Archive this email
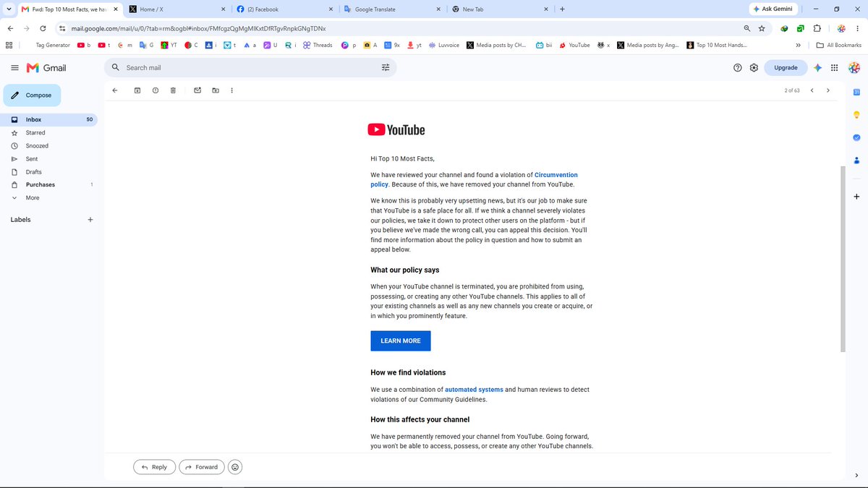Image resolution: width=868 pixels, height=488 pixels. 137,90
